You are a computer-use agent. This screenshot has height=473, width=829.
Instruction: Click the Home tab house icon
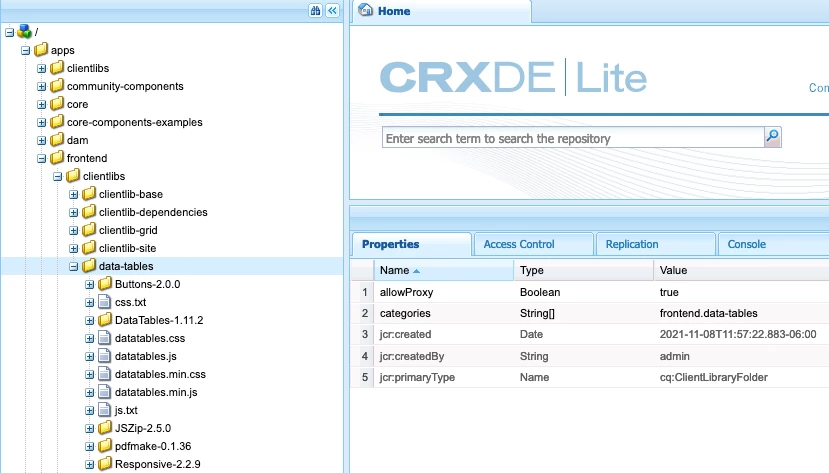(x=365, y=10)
